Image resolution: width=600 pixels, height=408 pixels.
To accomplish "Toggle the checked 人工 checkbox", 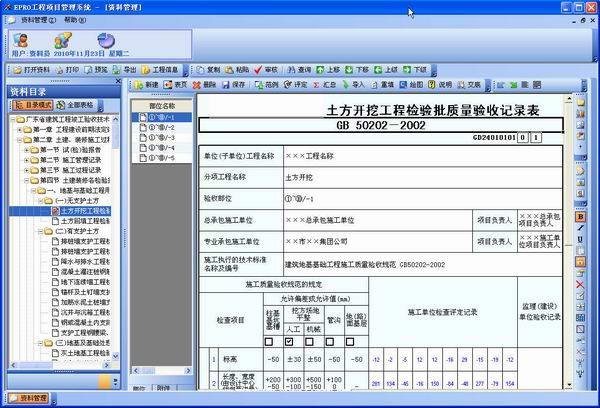I will click(x=289, y=341).
